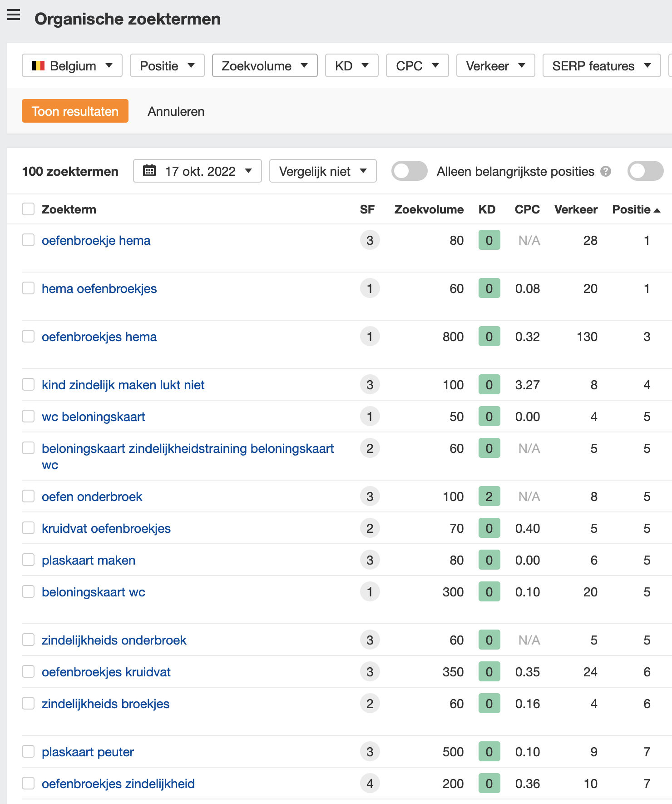Sort by the CPC column header
This screenshot has height=804, width=672.
tap(527, 209)
